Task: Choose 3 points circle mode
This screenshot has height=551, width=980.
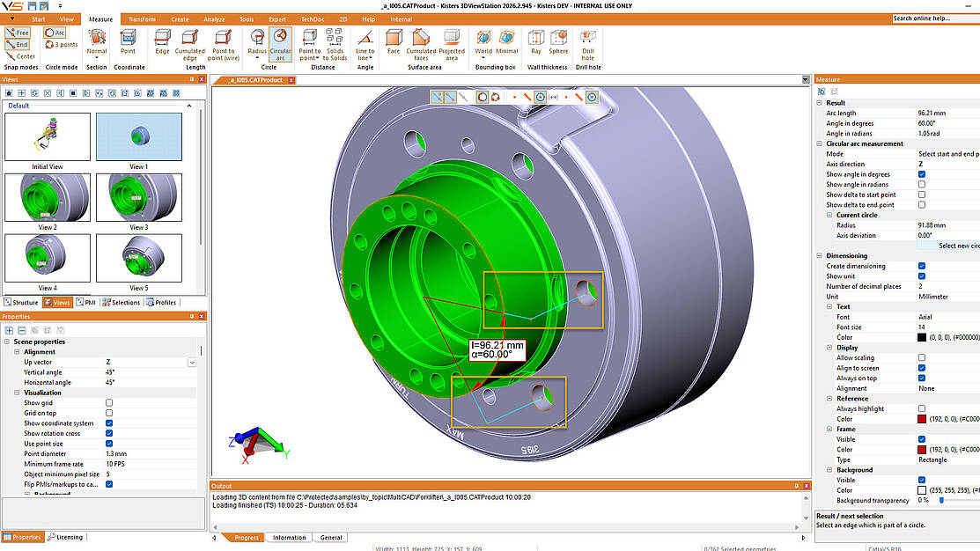Action: coord(62,44)
